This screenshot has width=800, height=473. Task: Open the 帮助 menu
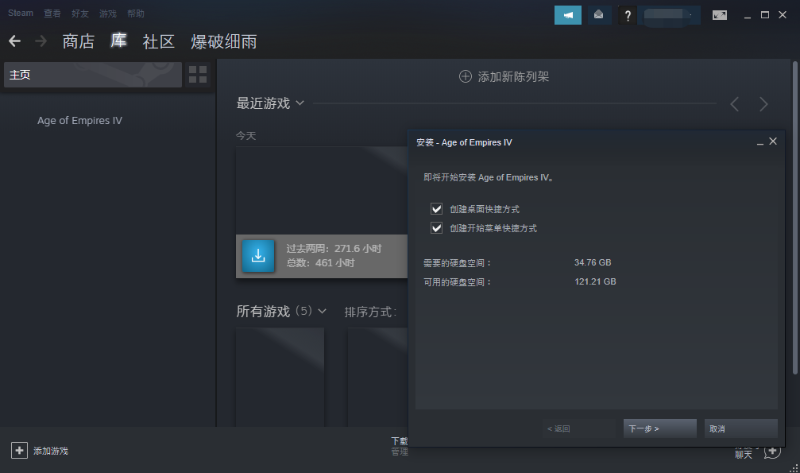point(136,13)
